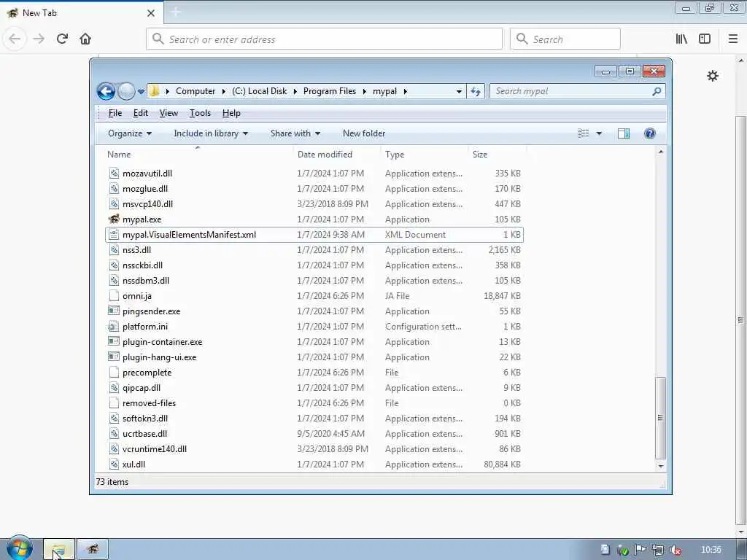
Task: Click the Program Files breadcrumb
Action: click(330, 91)
